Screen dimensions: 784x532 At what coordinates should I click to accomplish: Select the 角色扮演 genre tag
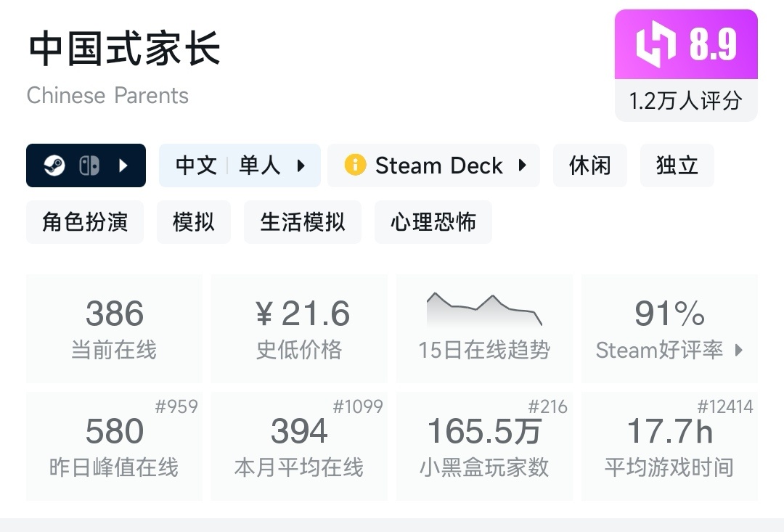84,222
